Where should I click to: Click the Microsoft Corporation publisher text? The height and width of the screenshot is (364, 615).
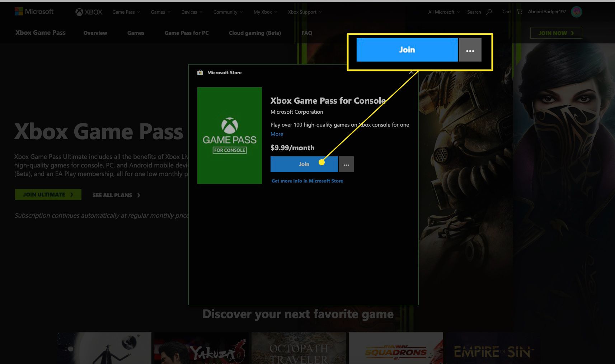(x=297, y=112)
